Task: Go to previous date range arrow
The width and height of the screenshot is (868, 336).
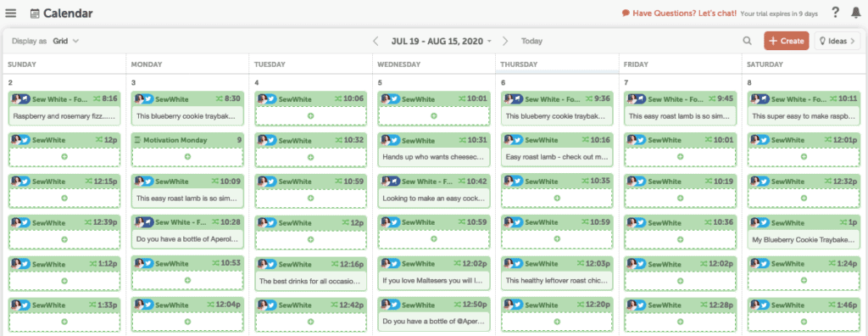Action: tap(376, 41)
